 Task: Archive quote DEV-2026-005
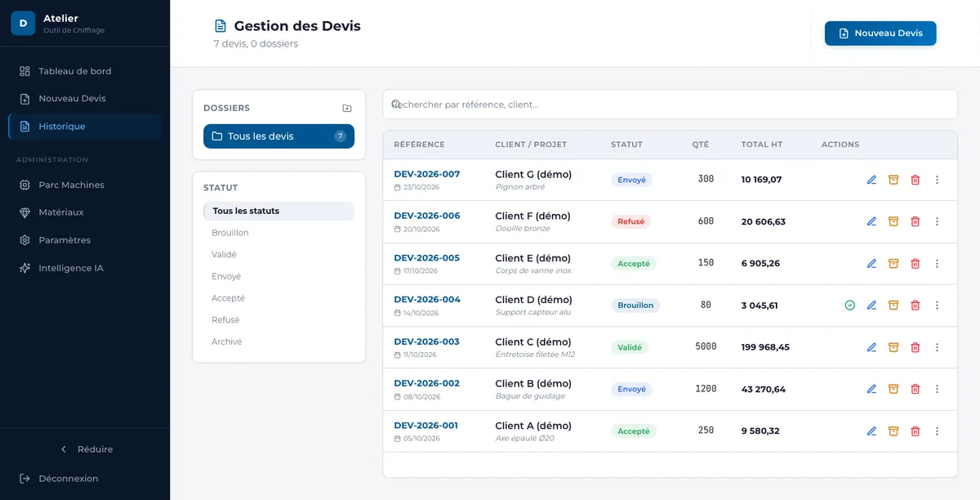pyautogui.click(x=893, y=263)
